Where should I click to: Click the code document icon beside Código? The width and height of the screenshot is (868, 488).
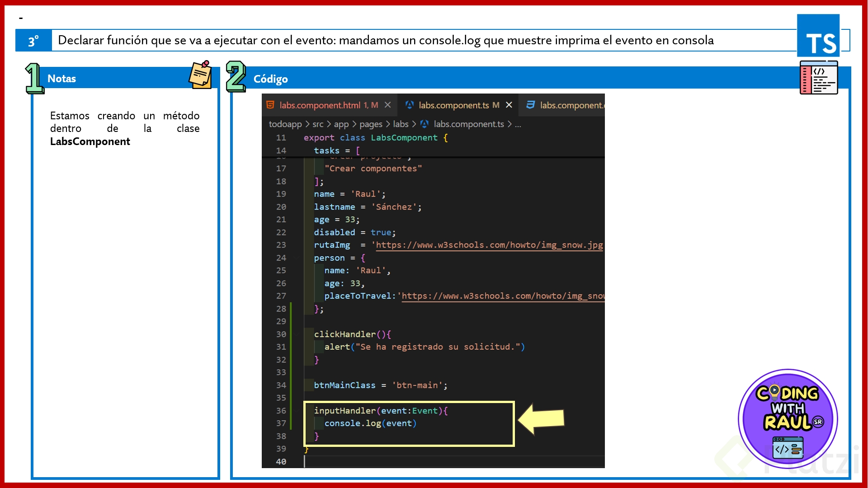[819, 78]
